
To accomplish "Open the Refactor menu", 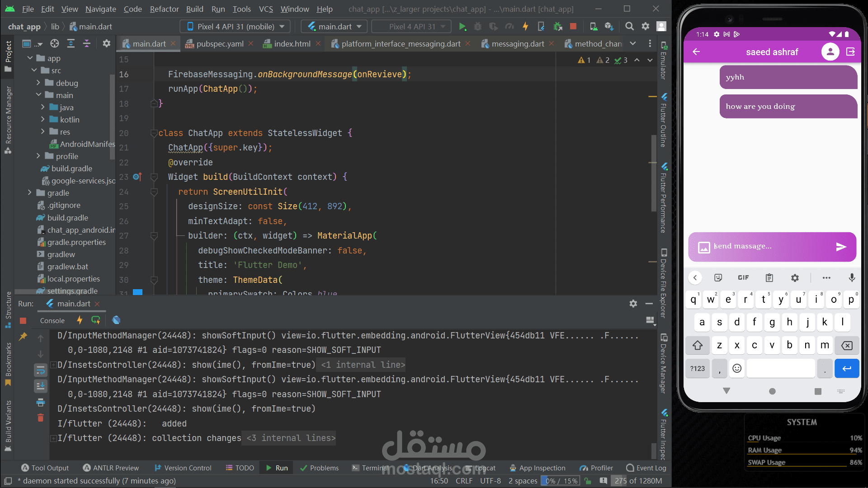I will (164, 9).
